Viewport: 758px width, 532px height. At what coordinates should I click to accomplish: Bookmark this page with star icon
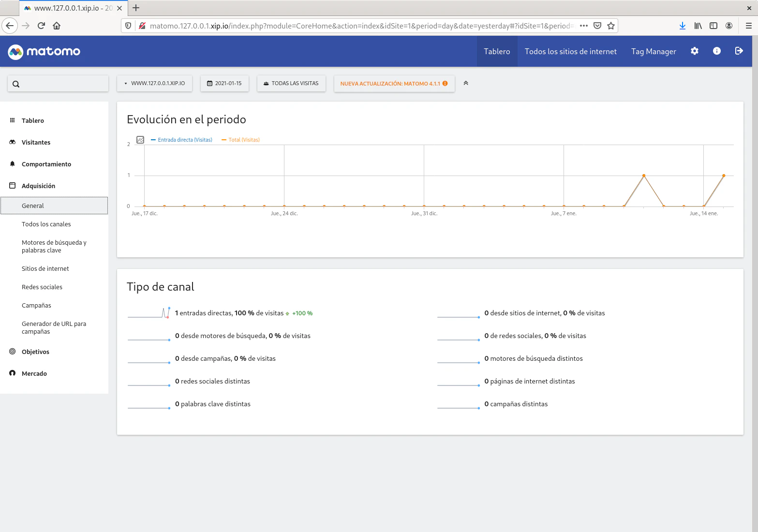point(611,26)
